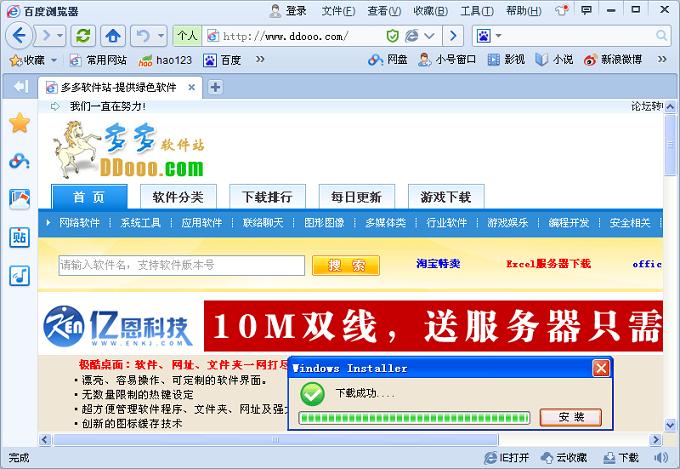The image size is (680, 469).
Task: Open the sidebar music note icon
Action: [20, 275]
